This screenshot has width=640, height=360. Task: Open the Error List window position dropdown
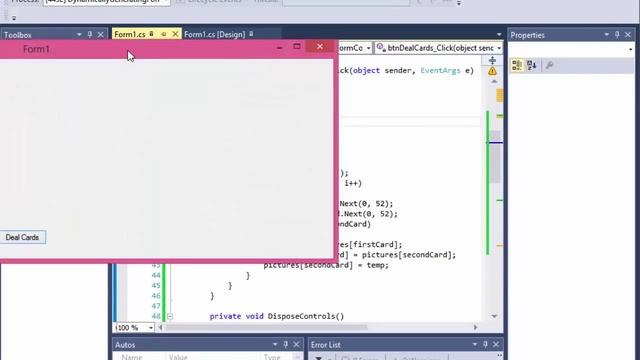pyautogui.click(x=475, y=345)
